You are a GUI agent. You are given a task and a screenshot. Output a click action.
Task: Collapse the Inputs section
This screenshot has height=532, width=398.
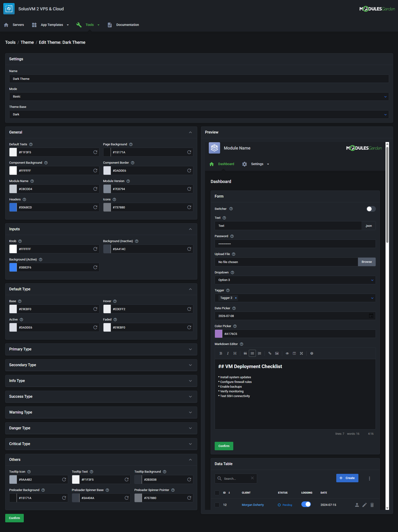tap(190, 229)
